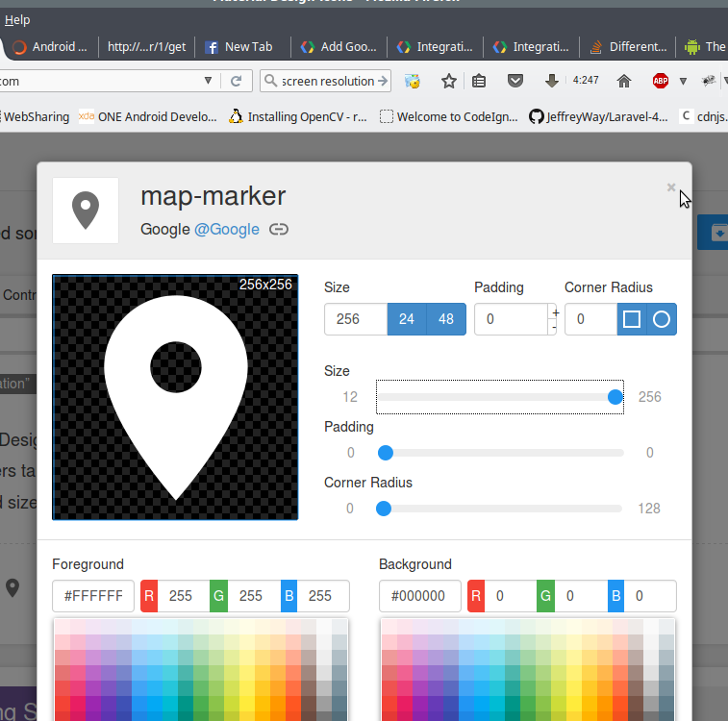Select square corner shape button
The width and height of the screenshot is (728, 721).
(632, 319)
